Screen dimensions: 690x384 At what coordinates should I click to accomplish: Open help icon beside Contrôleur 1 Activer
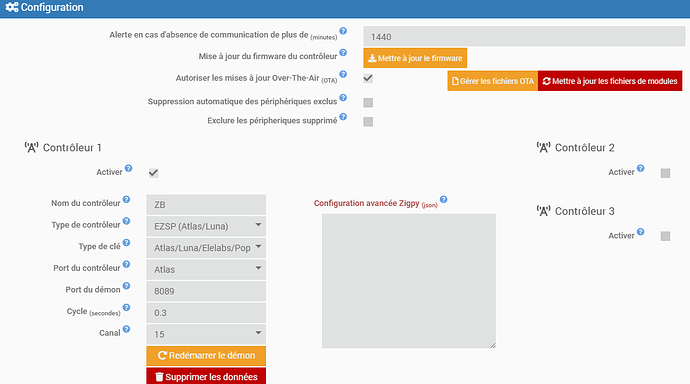click(x=128, y=168)
